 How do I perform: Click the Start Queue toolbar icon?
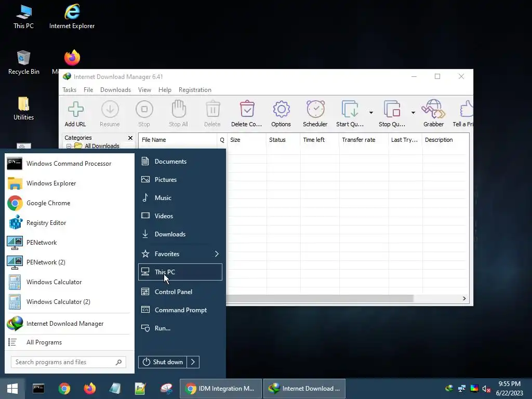tap(350, 109)
